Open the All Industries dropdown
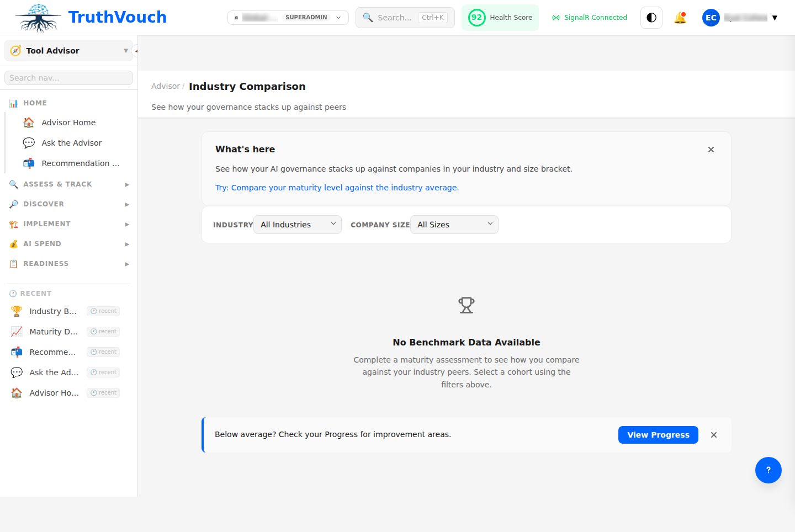Viewport: 795px width, 532px height. tap(297, 224)
